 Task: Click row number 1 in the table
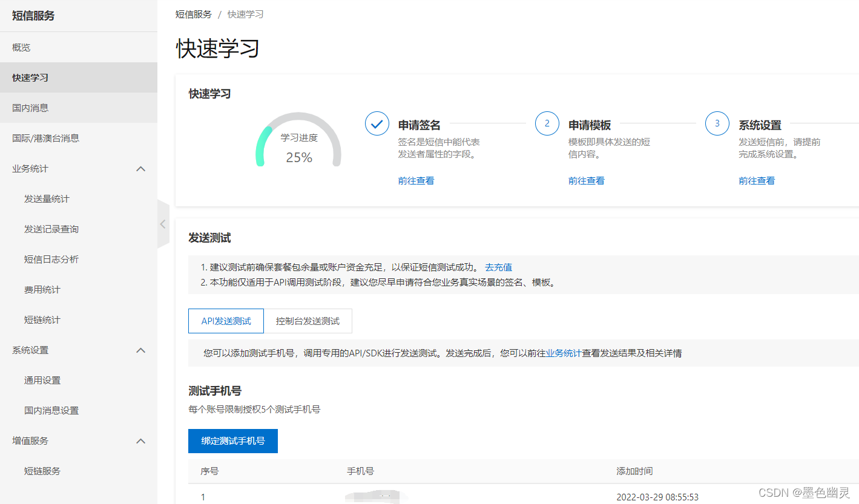pyautogui.click(x=203, y=497)
